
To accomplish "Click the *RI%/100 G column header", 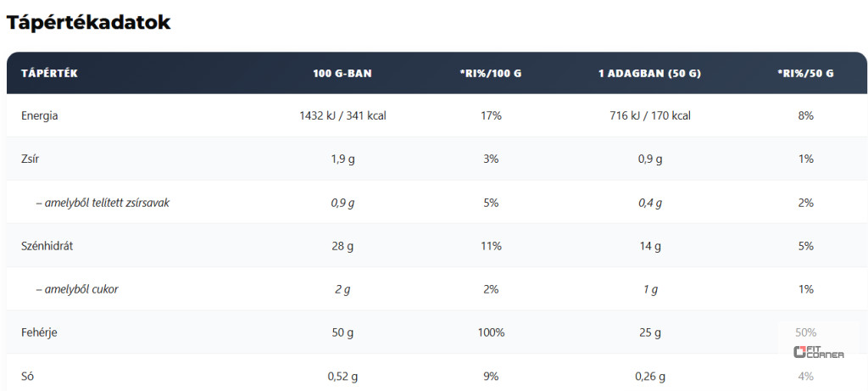I will [490, 74].
